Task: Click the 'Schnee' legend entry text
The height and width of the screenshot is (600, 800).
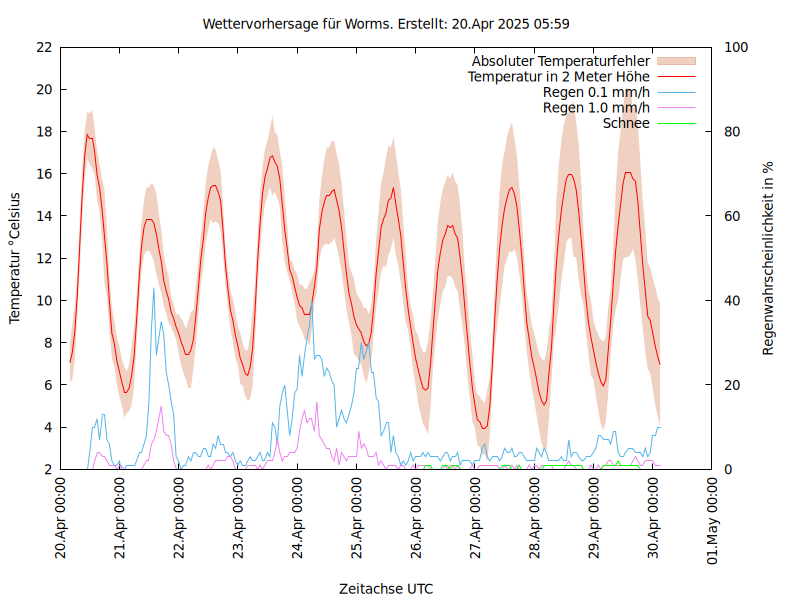Action: point(627,123)
